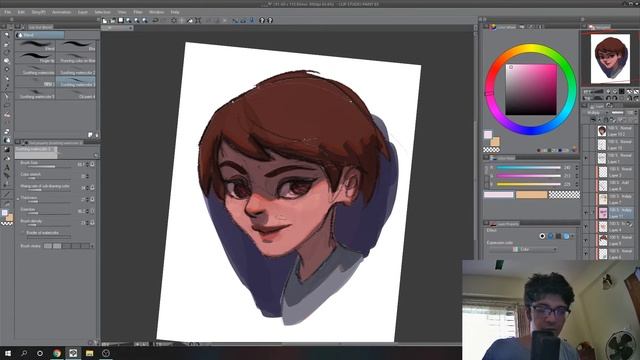Open the Filter menu
The image size is (640, 360).
[138, 12]
